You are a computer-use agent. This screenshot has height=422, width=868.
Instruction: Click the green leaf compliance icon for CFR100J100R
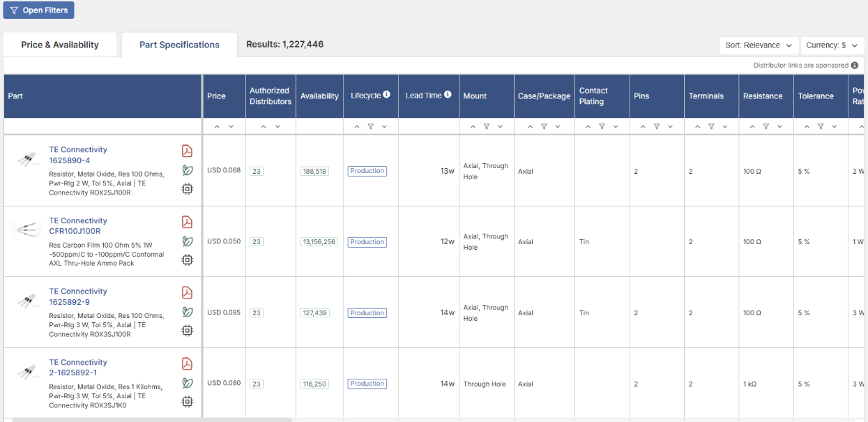(x=187, y=241)
